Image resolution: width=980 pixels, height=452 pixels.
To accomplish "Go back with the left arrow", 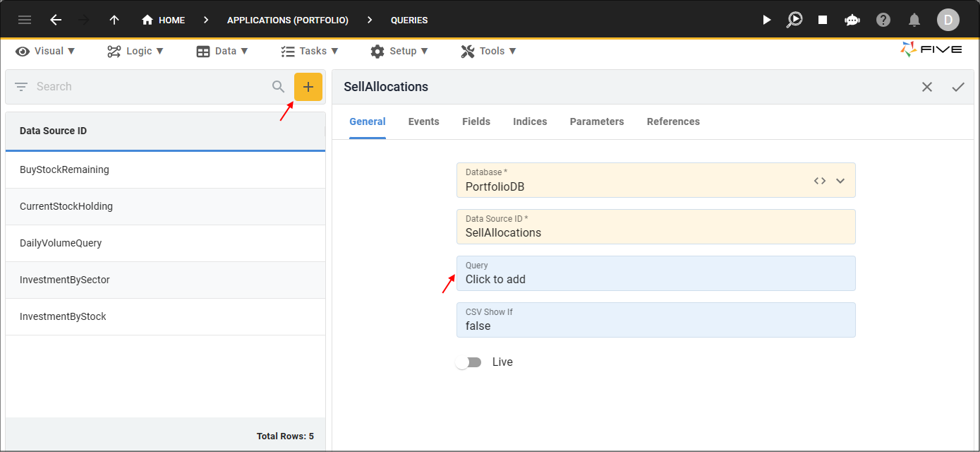I will (x=56, y=20).
